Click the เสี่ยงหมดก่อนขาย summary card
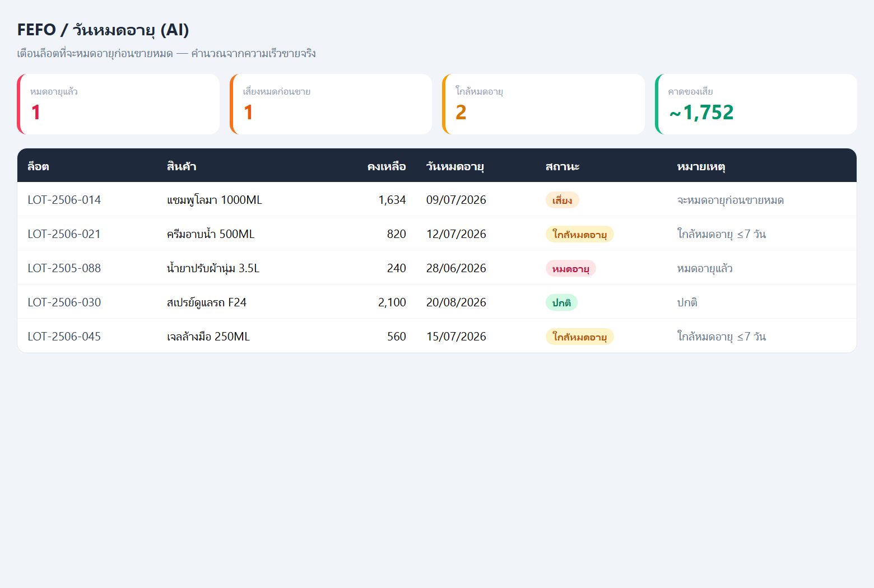 [x=331, y=104]
